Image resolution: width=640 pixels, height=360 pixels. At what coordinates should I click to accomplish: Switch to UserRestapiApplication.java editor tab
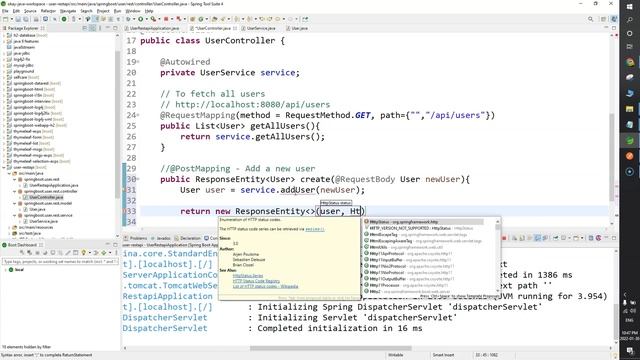(x=154, y=28)
